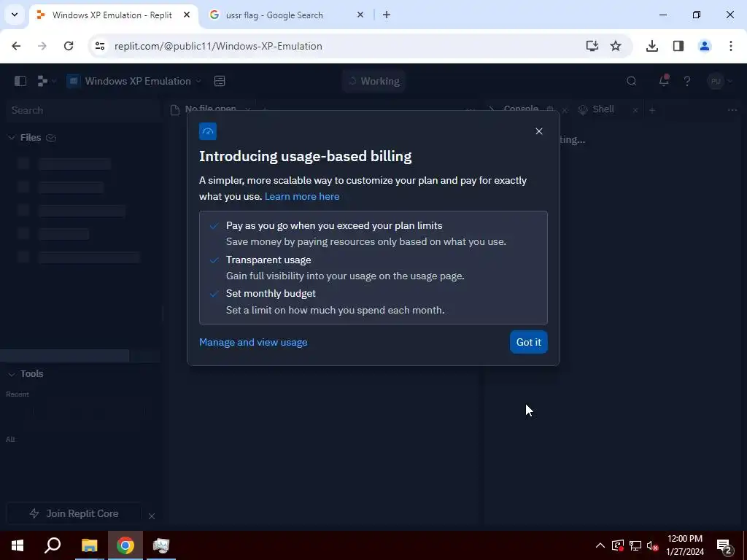Image resolution: width=747 pixels, height=560 pixels.
Task: Select Windows XP Emulation Replit tab
Action: [112, 15]
